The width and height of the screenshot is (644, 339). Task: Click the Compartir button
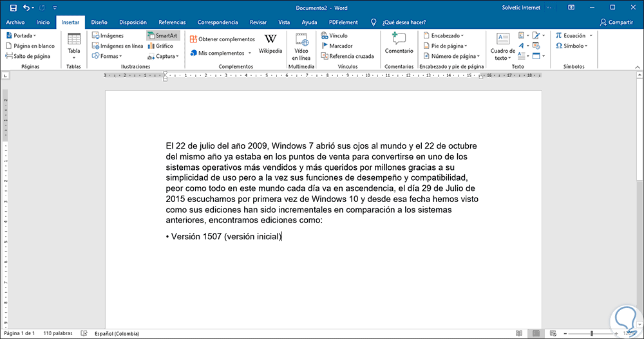tap(616, 22)
